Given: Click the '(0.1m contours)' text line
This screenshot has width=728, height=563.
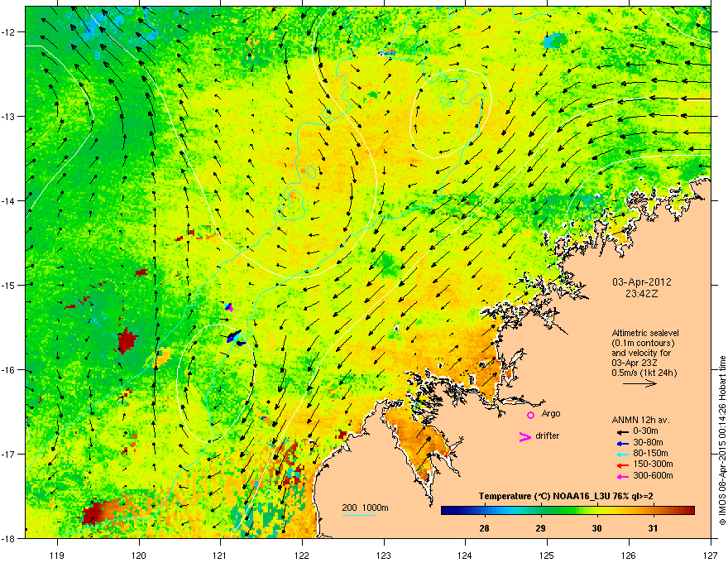Looking at the screenshot, I should 643,343.
